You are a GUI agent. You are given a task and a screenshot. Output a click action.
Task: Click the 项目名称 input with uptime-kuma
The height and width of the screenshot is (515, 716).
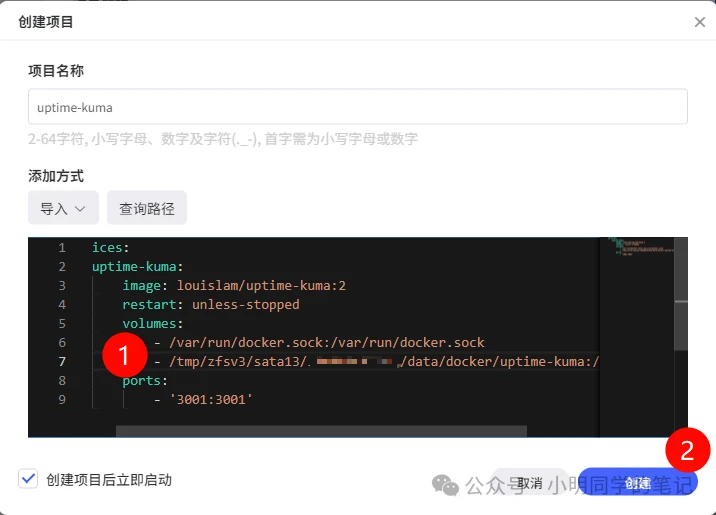pos(358,107)
